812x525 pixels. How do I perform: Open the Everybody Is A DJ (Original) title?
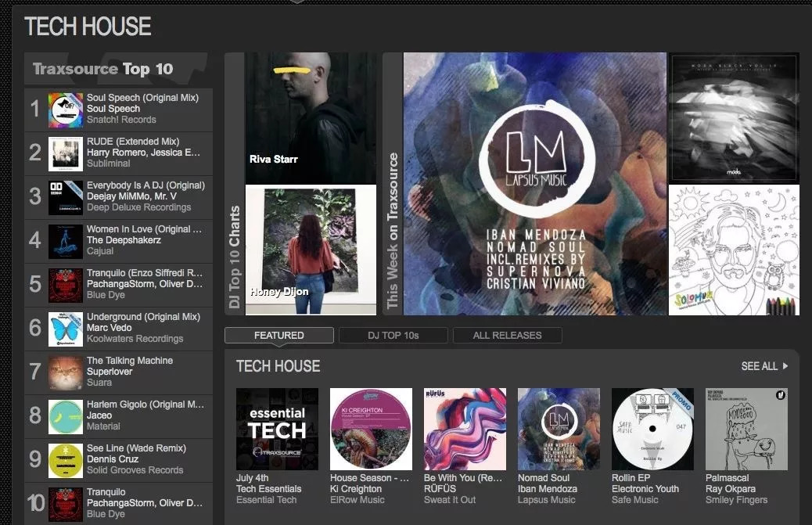146,185
